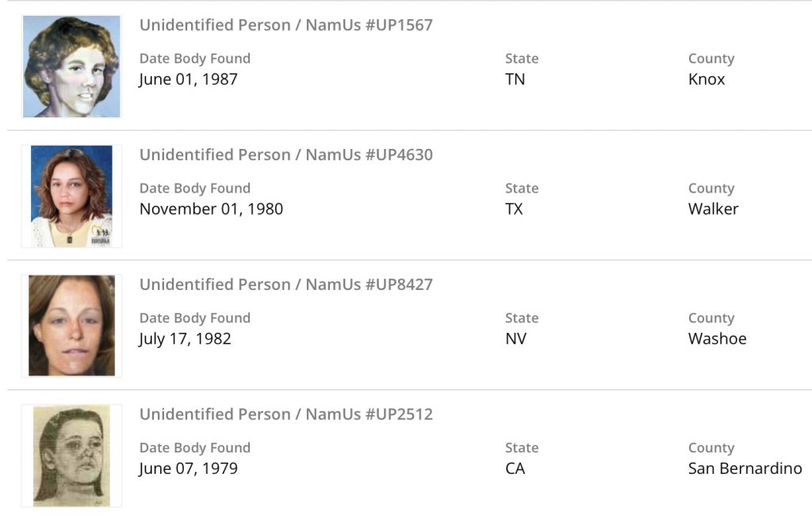Image resolution: width=812 pixels, height=519 pixels.
Task: Open the NamUs #UP1567 record title
Action: pyautogui.click(x=286, y=25)
